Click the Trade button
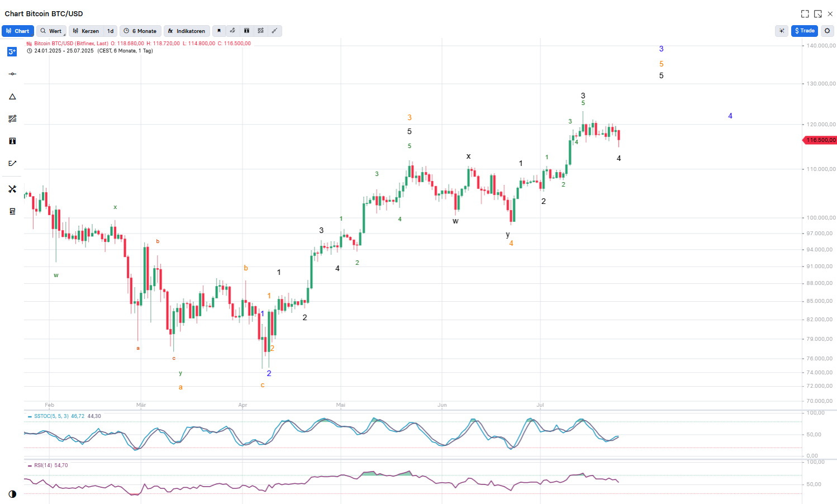 [805, 31]
